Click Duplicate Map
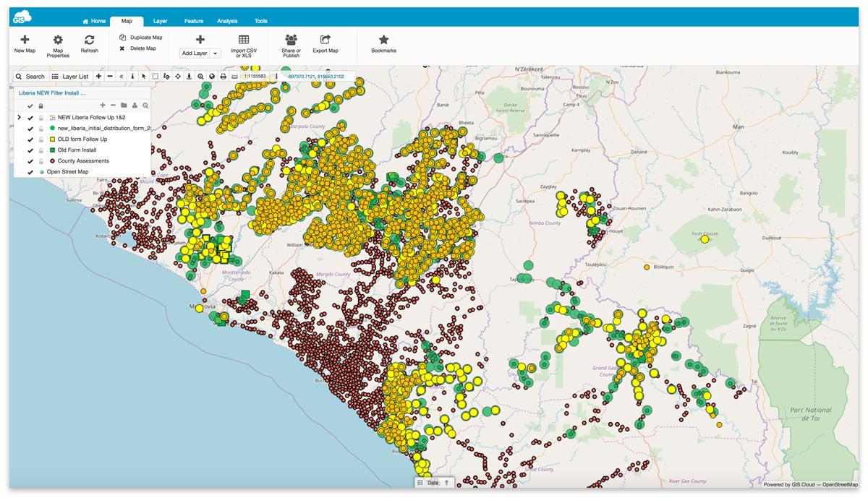Image resolution: width=868 pixels, height=503 pixels. [145, 38]
